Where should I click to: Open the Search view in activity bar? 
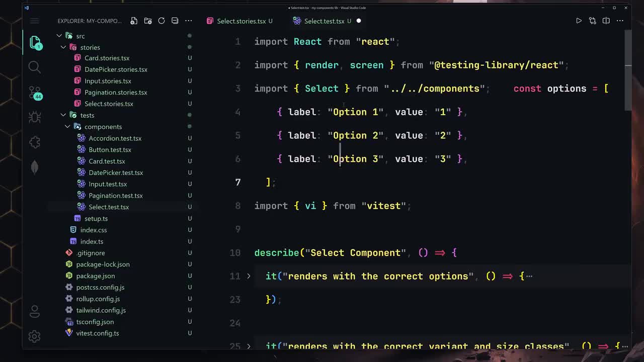click(x=34, y=67)
